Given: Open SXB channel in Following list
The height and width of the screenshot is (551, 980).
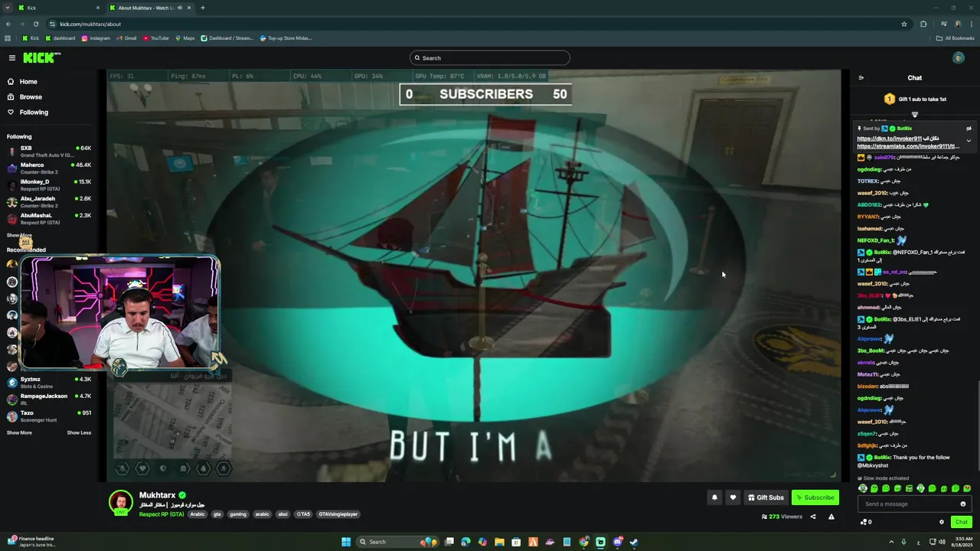Looking at the screenshot, I should click(x=49, y=152).
